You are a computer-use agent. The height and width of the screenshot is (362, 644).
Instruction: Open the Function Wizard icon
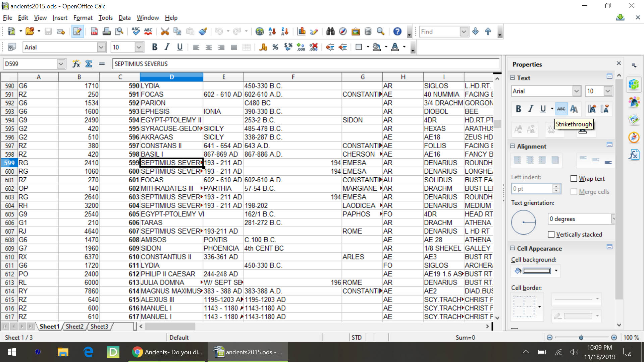click(76, 64)
